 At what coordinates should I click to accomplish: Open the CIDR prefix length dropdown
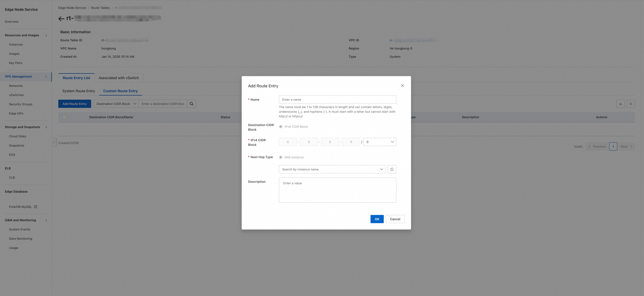coord(380,142)
